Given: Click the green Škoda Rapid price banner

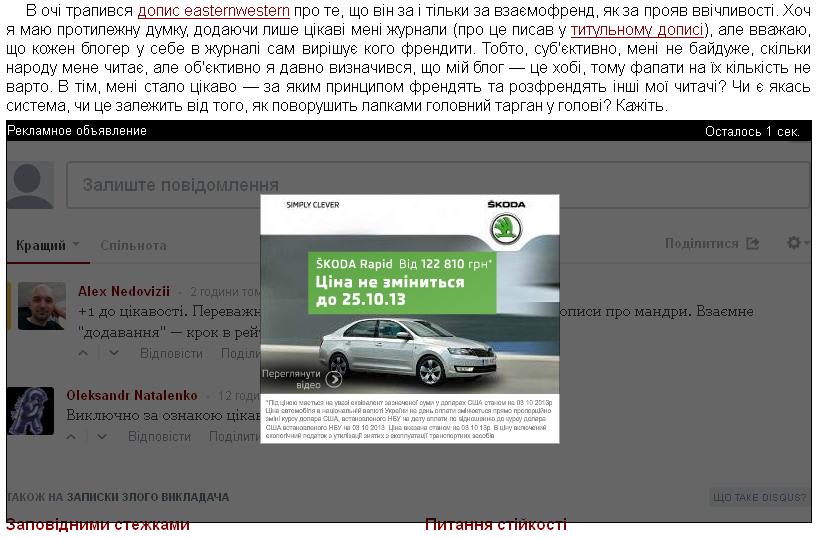Looking at the screenshot, I should point(402,283).
